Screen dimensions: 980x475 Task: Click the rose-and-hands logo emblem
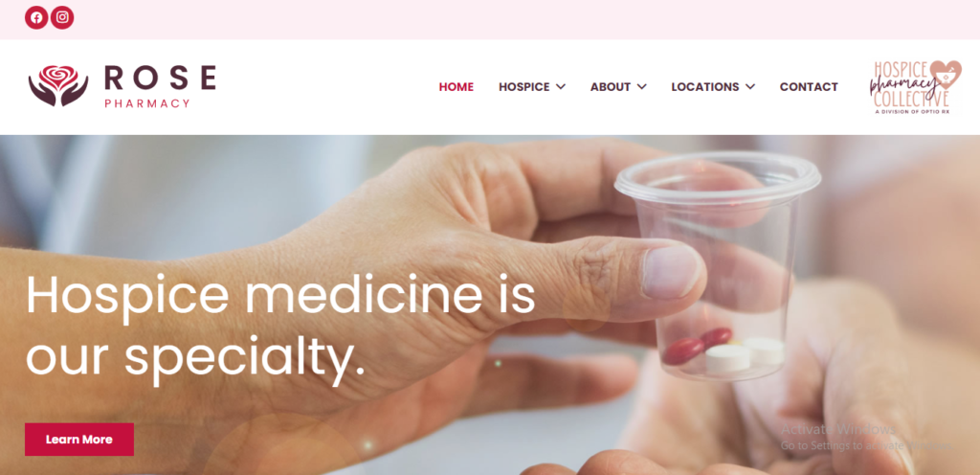[58, 85]
